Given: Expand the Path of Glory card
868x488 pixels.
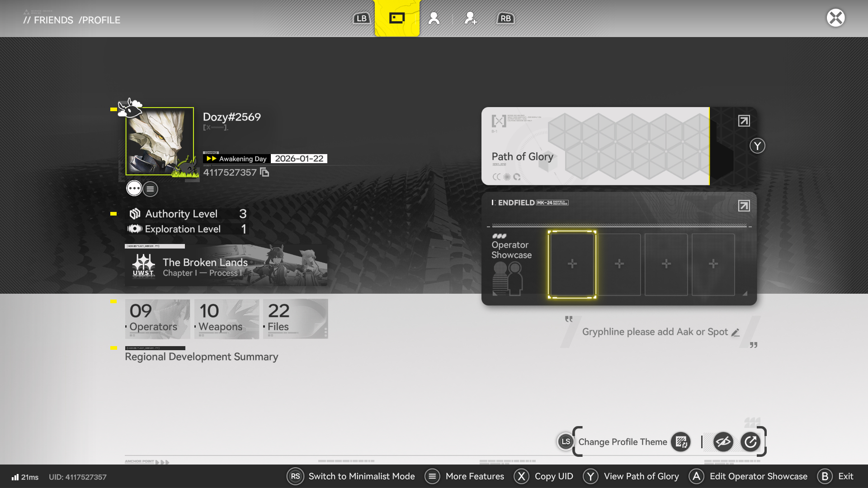Looking at the screenshot, I should [x=744, y=121].
